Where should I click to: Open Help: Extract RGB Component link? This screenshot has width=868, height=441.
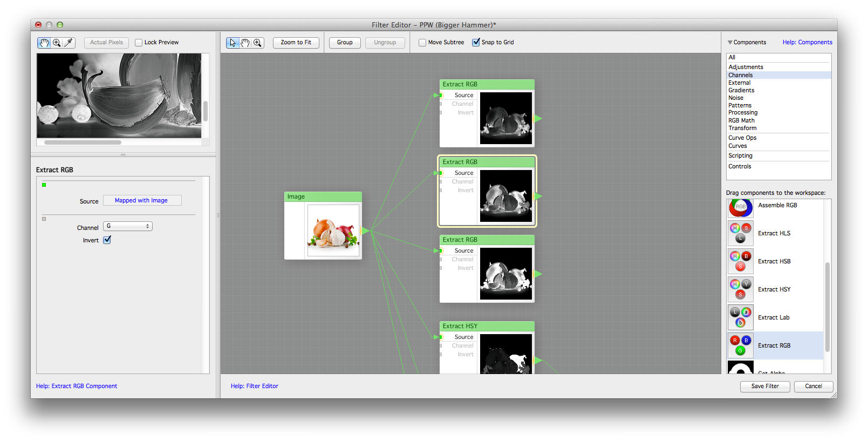click(x=77, y=386)
